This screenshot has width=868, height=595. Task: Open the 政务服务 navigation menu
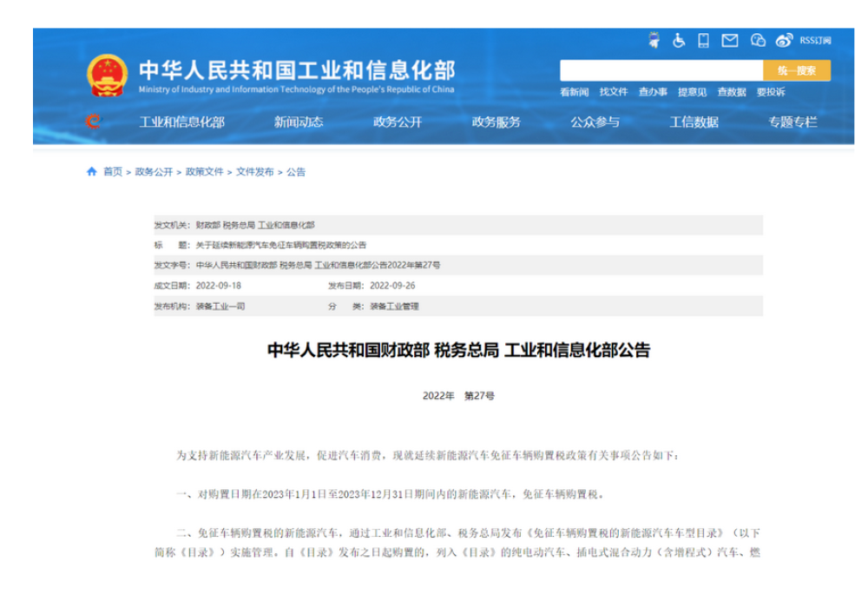496,122
